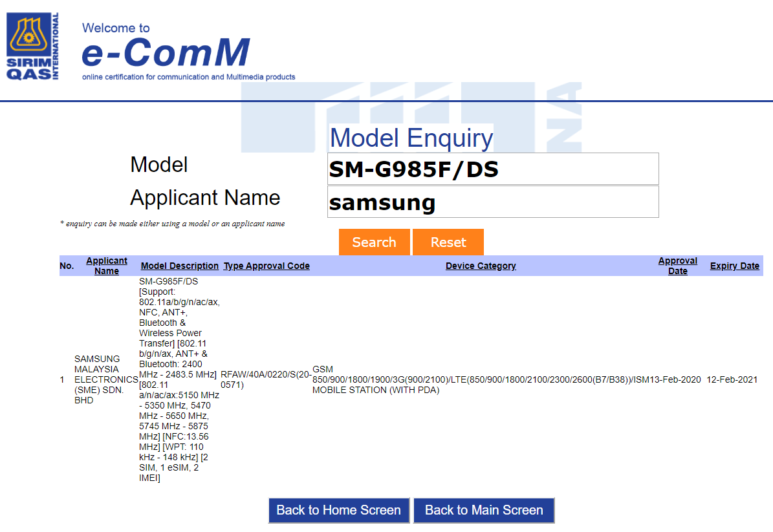Focus the Model input containing SM-G985F/DS
The width and height of the screenshot is (773, 532).
(x=493, y=169)
